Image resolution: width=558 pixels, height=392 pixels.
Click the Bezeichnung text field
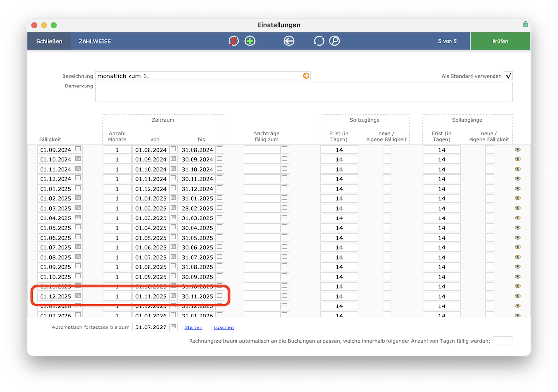coord(203,76)
